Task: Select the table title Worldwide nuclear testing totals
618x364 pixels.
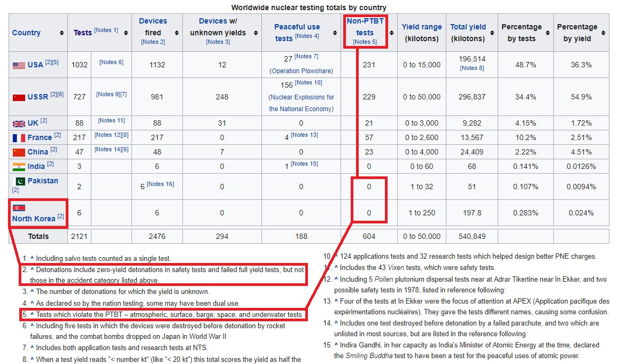Action: click(308, 7)
